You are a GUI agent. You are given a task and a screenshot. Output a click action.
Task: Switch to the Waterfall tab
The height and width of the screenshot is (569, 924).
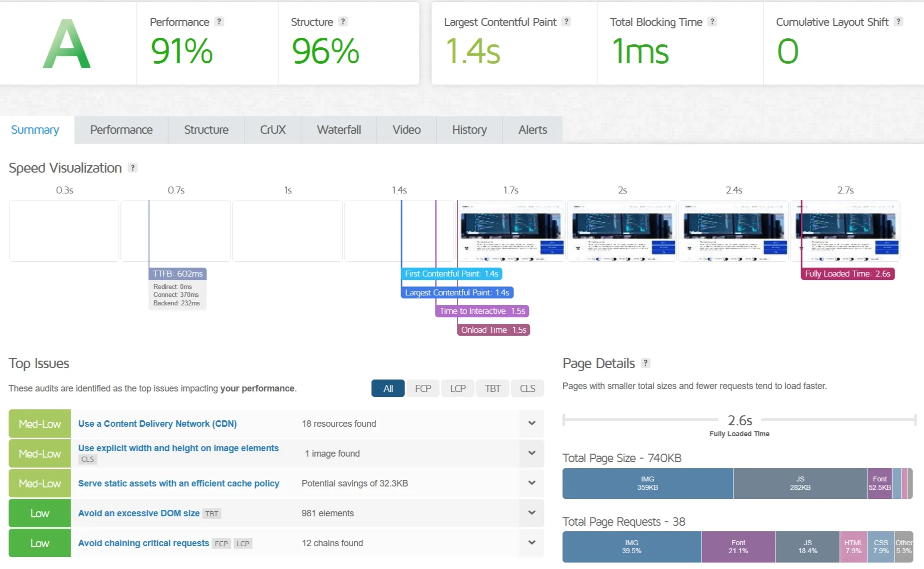pos(339,130)
